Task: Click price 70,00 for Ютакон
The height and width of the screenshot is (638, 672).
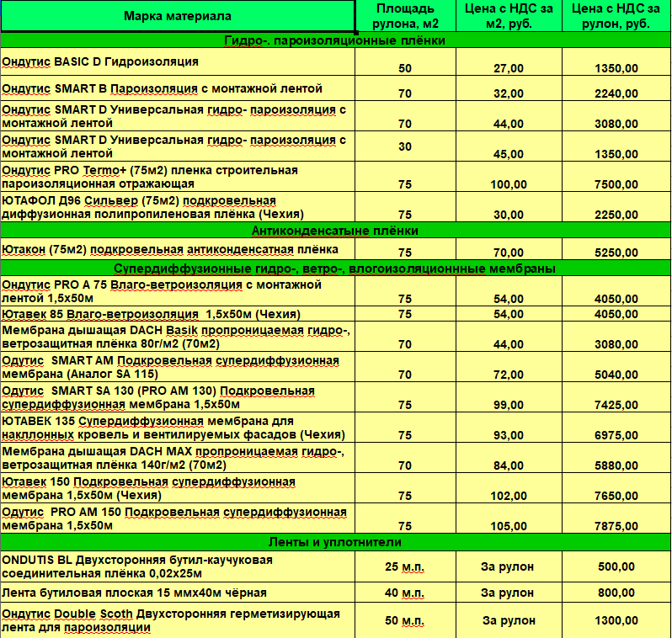Action: (x=509, y=253)
